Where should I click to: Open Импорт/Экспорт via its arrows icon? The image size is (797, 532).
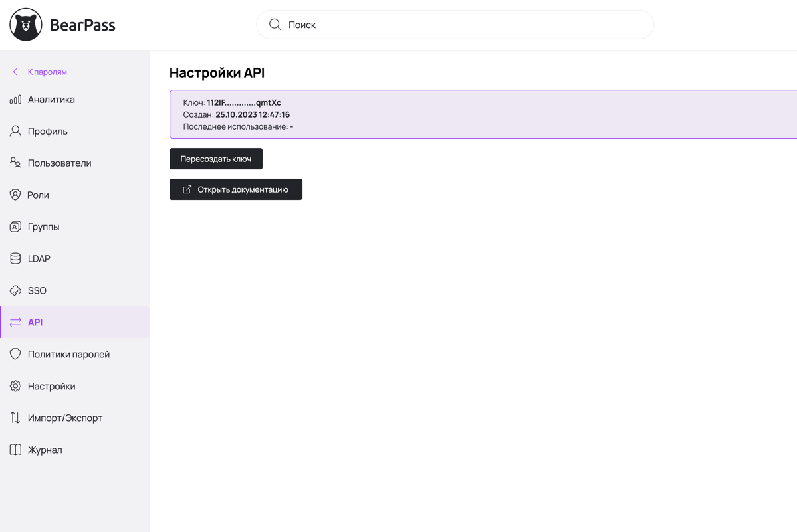coord(15,418)
